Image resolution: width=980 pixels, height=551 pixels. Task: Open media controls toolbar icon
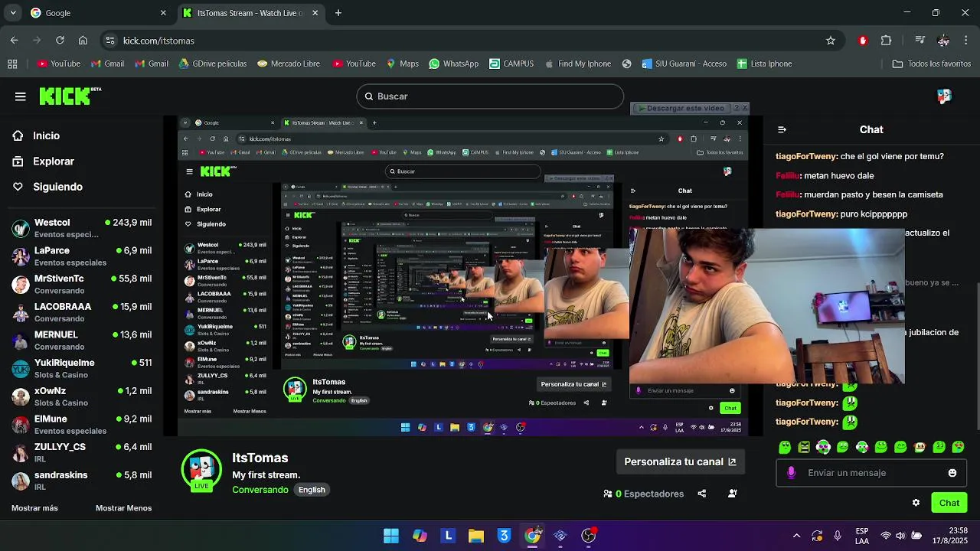[920, 41]
